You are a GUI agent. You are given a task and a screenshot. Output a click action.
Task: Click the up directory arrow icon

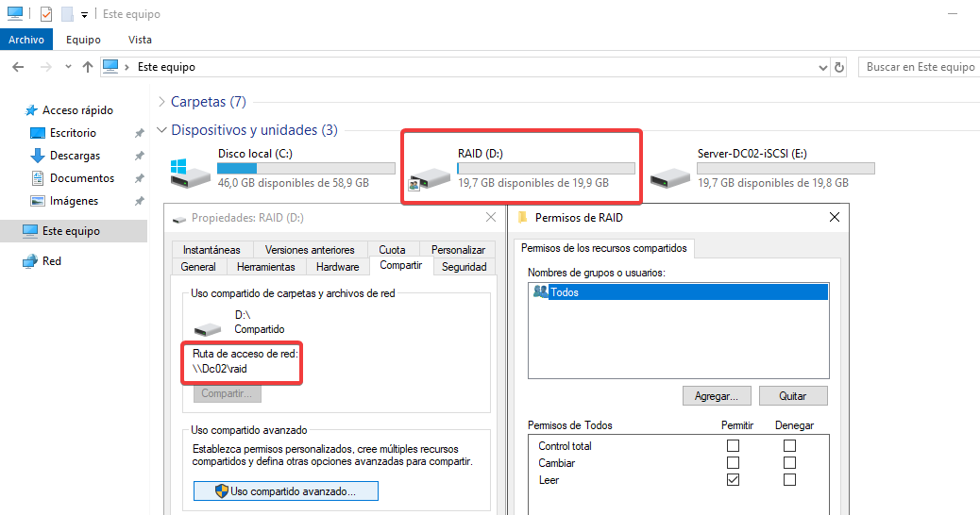(x=88, y=67)
